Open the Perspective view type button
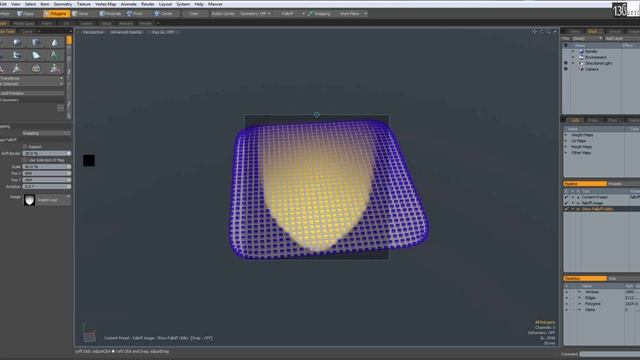This screenshot has width=640, height=360. 93,32
